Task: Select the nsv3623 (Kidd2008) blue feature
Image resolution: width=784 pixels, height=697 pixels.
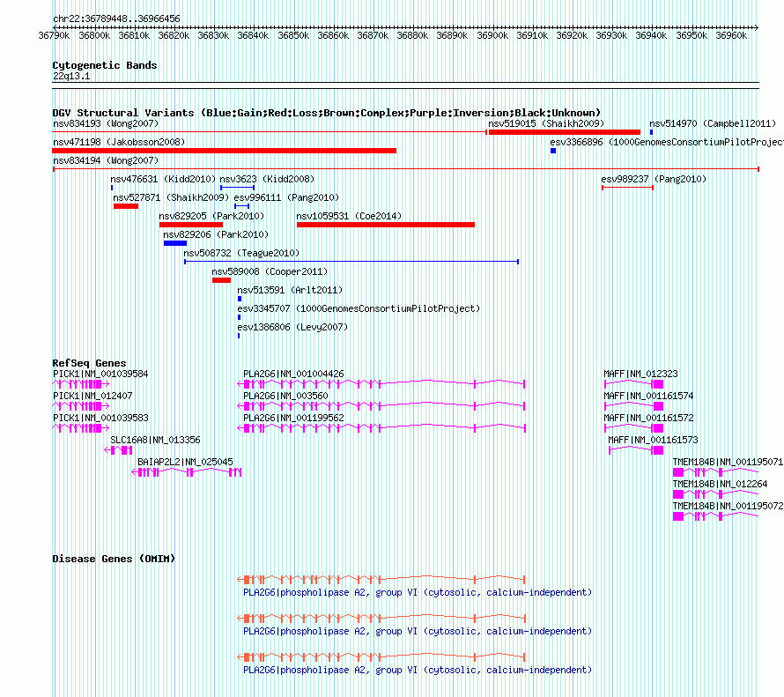Action: 238,188
